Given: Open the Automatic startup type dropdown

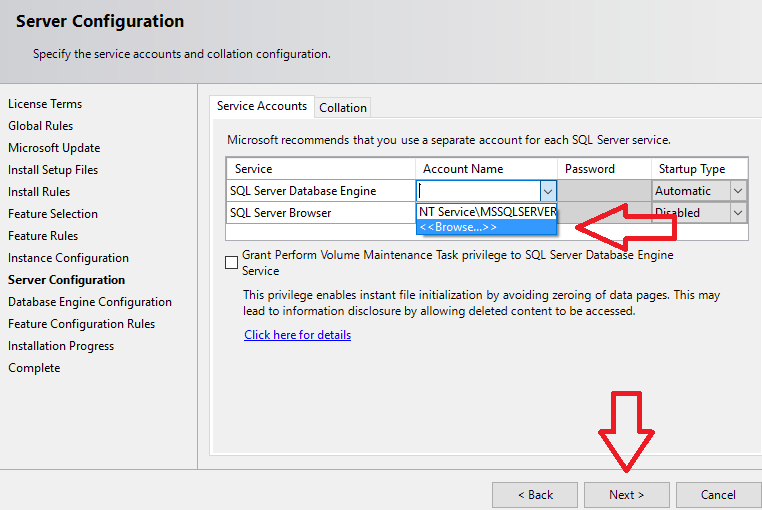Looking at the screenshot, I should coord(738,191).
